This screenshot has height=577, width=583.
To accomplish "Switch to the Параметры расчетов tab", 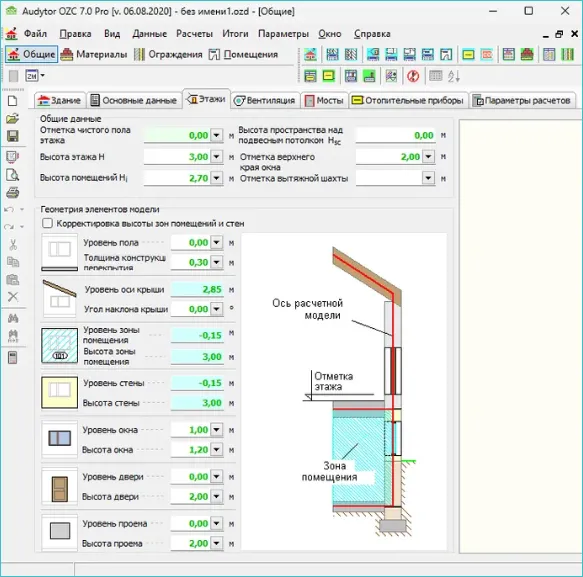I will point(522,100).
